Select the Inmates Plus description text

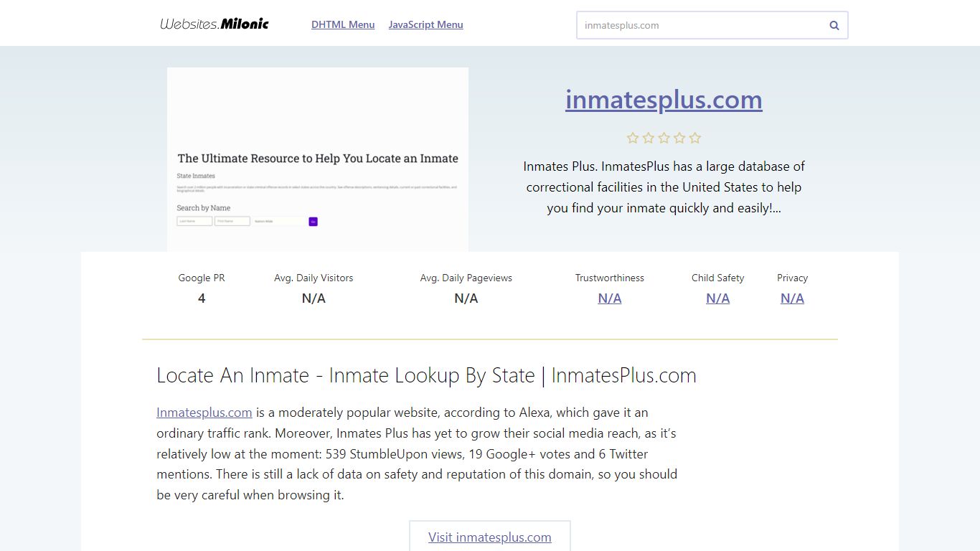point(664,187)
